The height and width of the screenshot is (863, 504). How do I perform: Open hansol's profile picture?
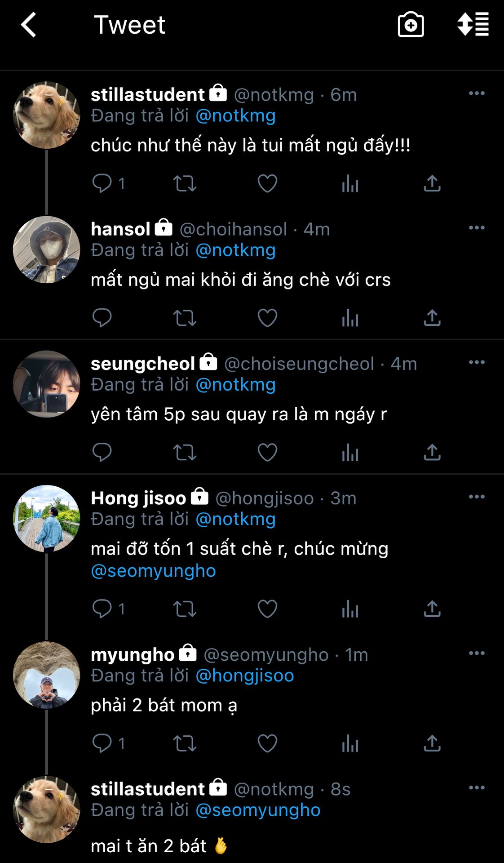[x=47, y=250]
